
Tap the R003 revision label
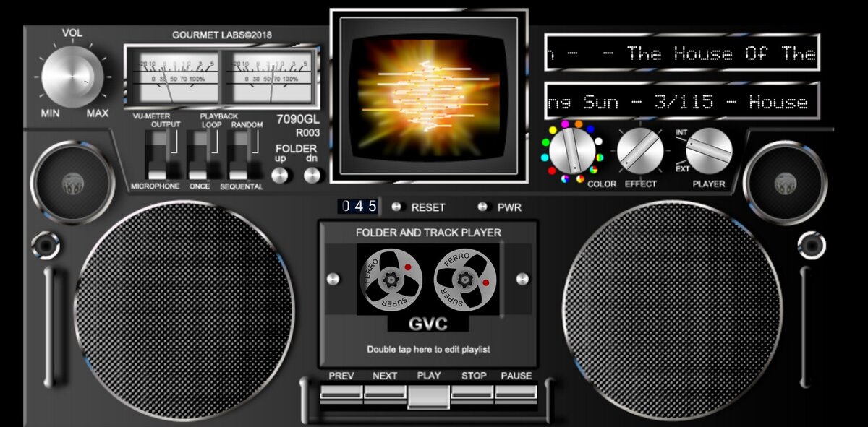(x=308, y=133)
